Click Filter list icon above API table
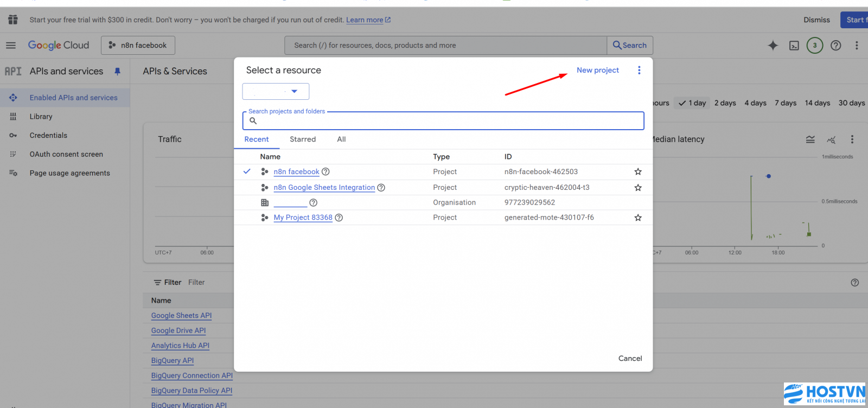Image resolution: width=868 pixels, height=408 pixels. tap(158, 283)
